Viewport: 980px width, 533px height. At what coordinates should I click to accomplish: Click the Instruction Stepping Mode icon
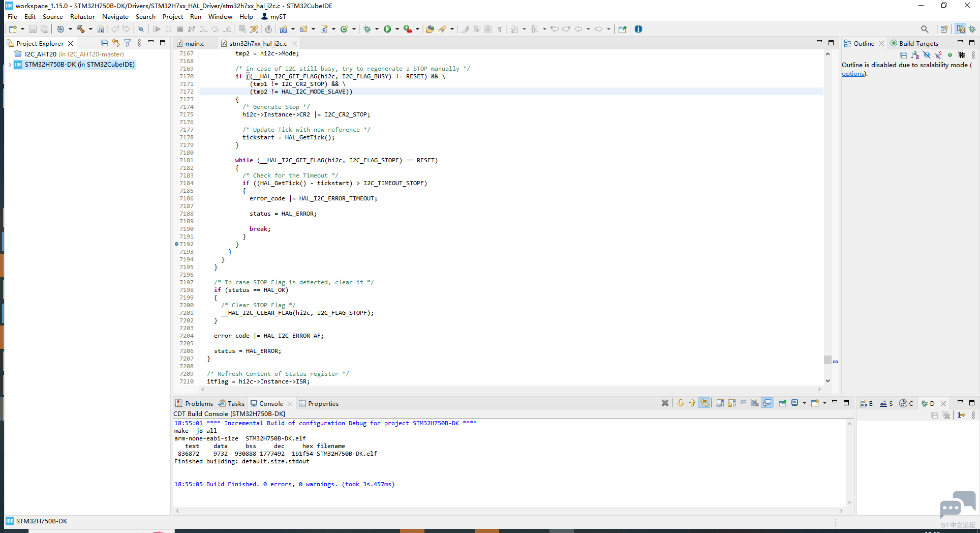coord(961,415)
